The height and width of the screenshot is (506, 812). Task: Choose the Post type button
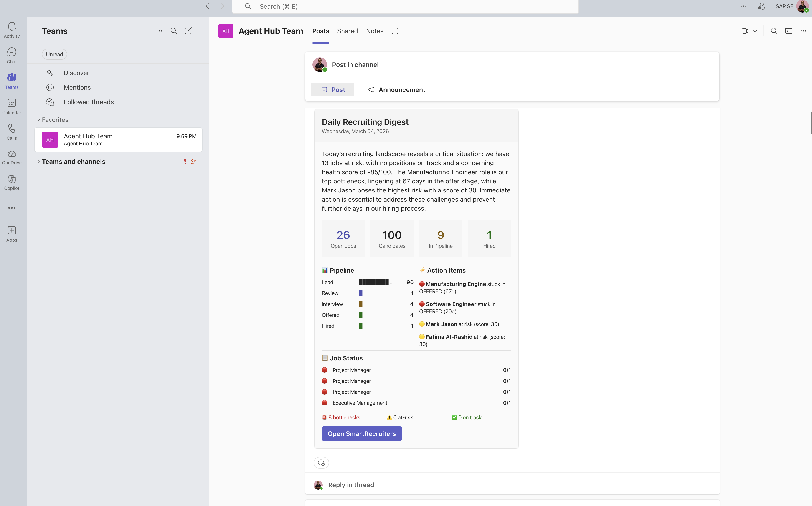332,90
